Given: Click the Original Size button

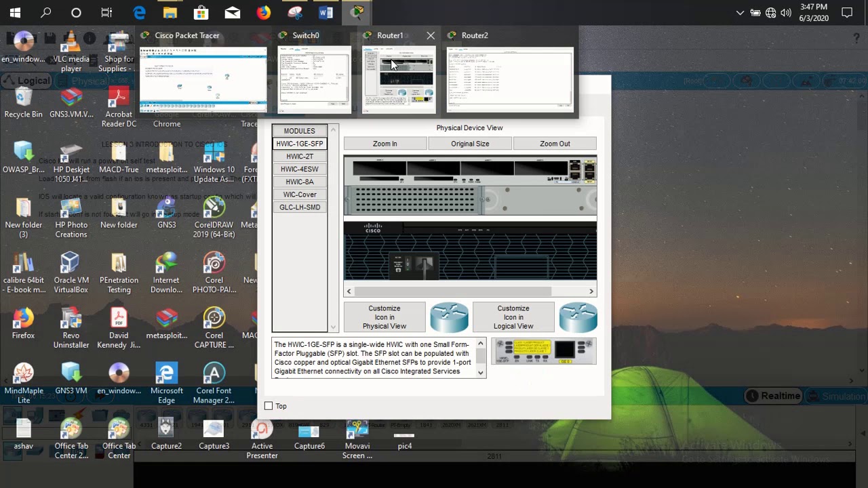Looking at the screenshot, I should 470,144.
